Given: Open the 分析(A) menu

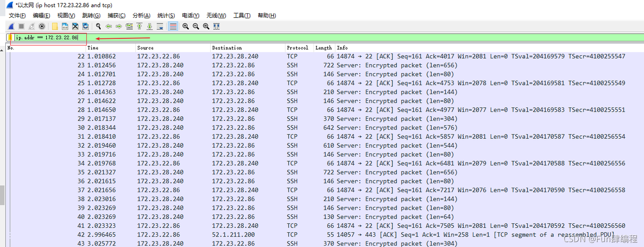Looking at the screenshot, I should 142,15.
